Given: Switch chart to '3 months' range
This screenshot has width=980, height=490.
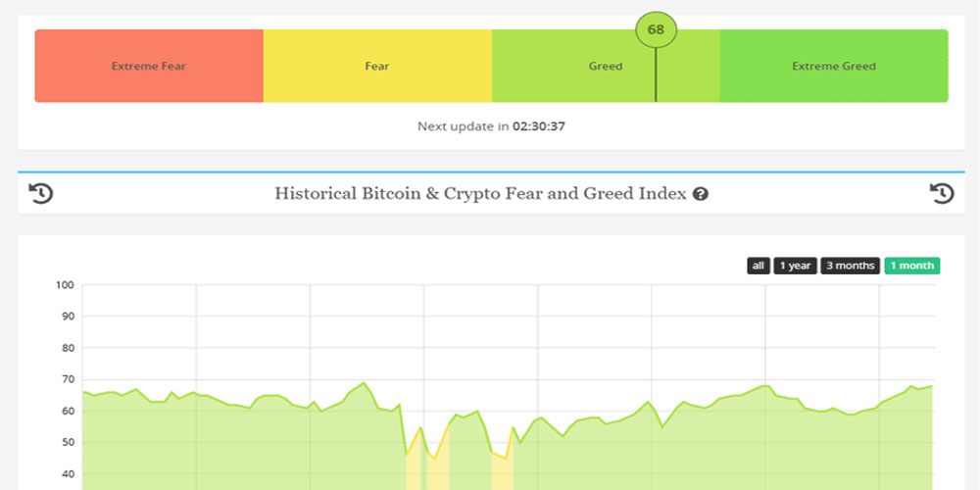Looking at the screenshot, I should click(850, 266).
